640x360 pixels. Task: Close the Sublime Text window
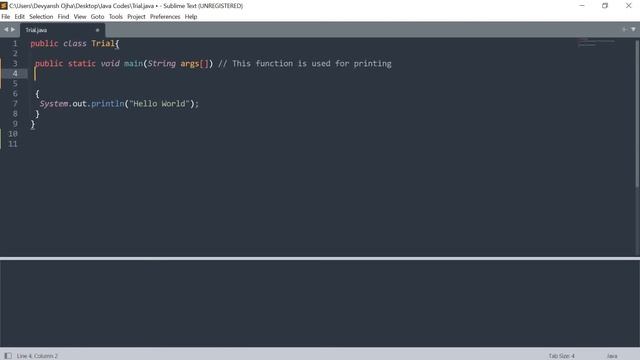[629, 6]
